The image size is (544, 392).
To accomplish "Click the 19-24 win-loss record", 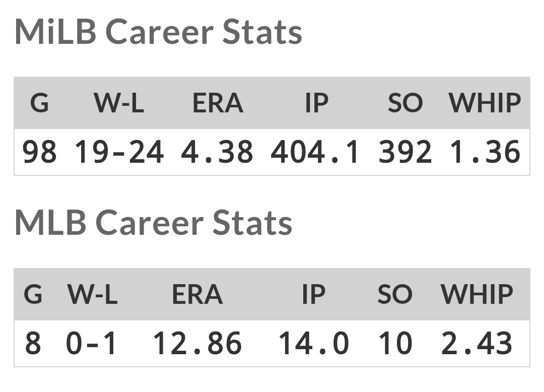I will pos(119,152).
